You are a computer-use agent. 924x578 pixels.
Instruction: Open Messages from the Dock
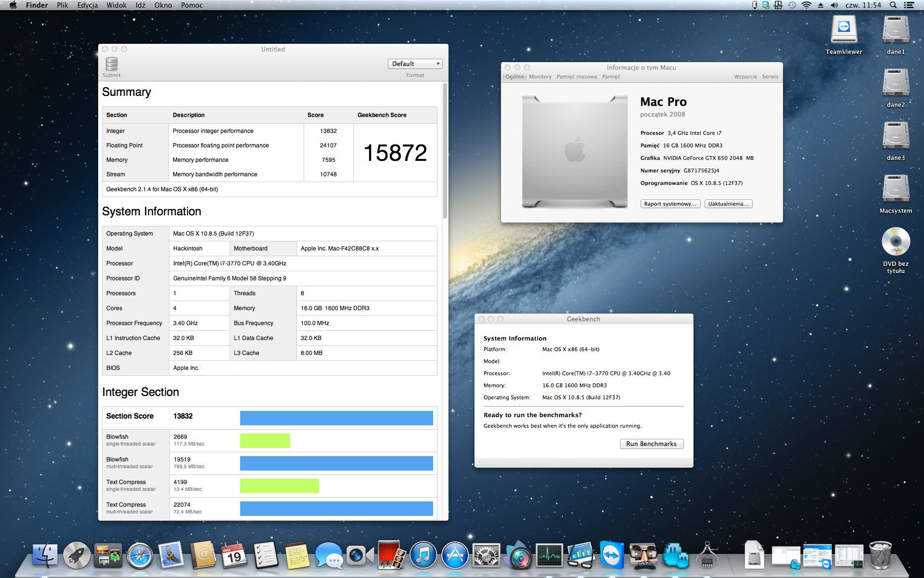(329, 555)
